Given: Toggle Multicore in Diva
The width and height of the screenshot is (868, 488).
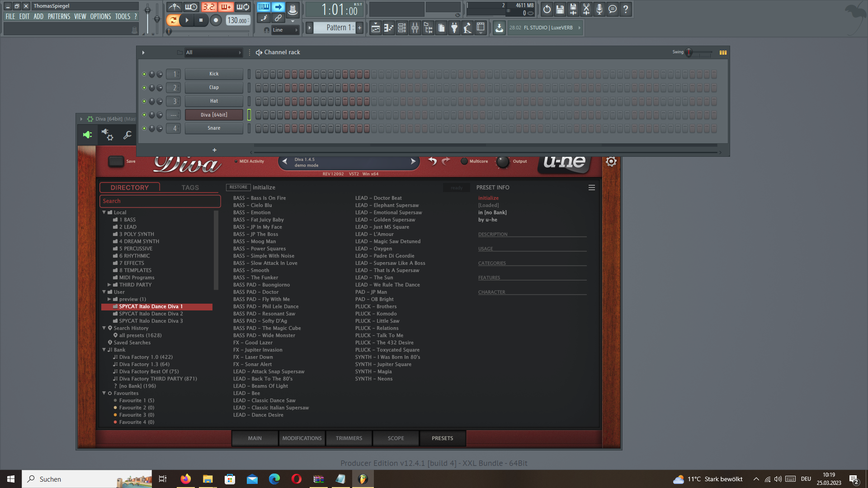Looking at the screenshot, I should click(x=464, y=161).
